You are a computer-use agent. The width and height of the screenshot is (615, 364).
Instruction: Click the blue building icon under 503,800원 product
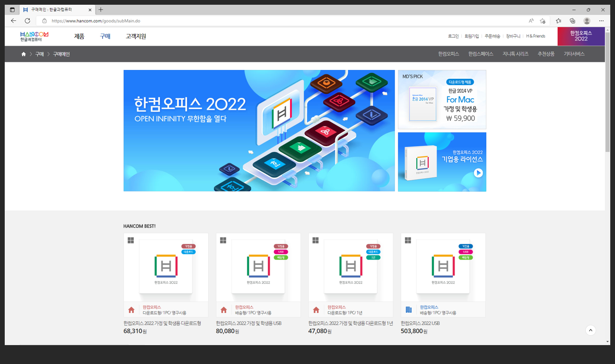click(409, 310)
